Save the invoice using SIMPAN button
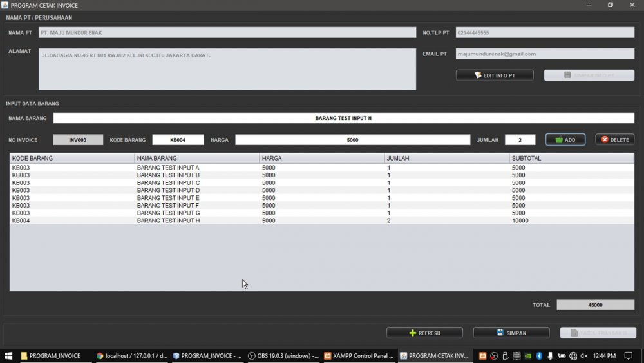This screenshot has height=363, width=644. 511,333
